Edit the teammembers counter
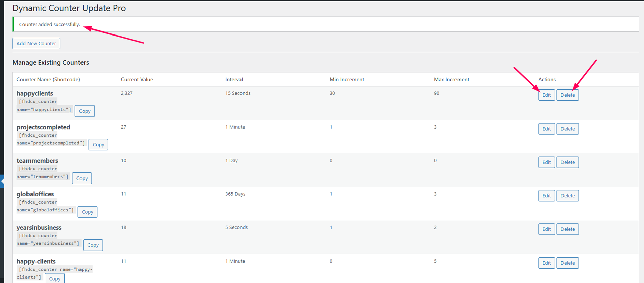This screenshot has width=644, height=283. click(x=546, y=162)
